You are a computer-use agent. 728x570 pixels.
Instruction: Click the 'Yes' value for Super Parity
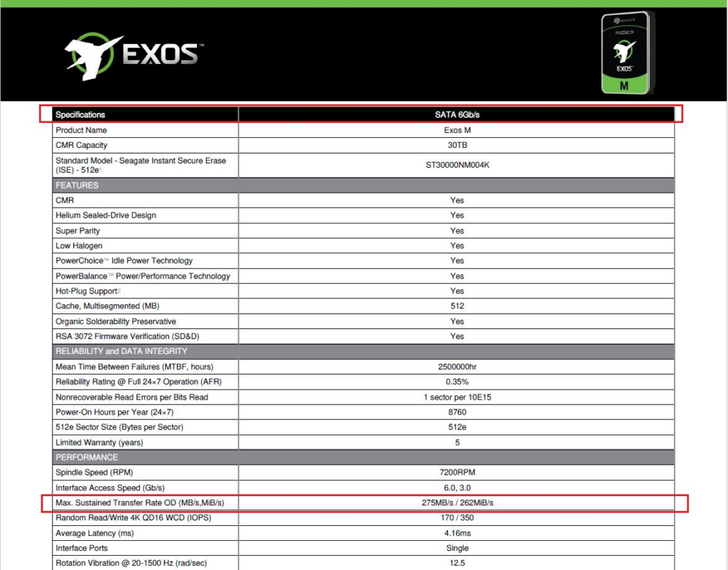(x=457, y=231)
